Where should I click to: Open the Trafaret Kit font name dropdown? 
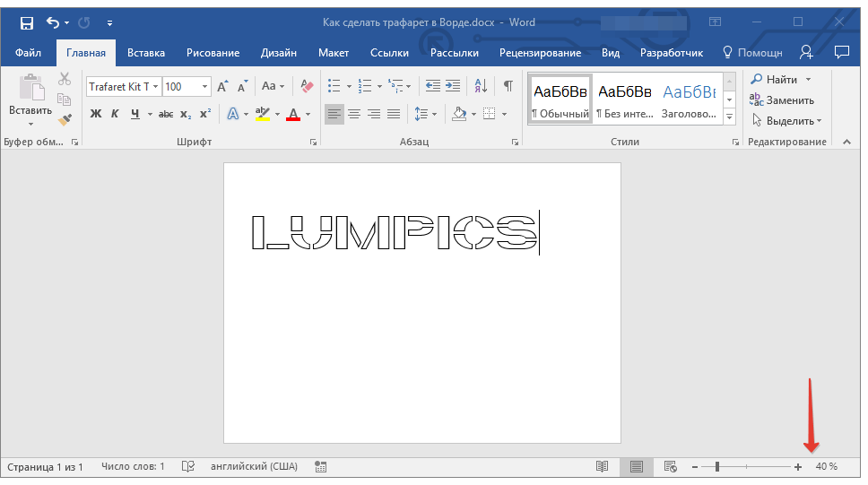(155, 87)
